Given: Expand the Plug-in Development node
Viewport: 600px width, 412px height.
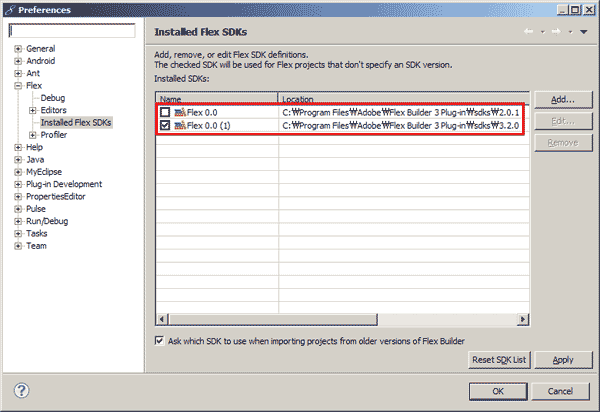Looking at the screenshot, I should coord(18,184).
